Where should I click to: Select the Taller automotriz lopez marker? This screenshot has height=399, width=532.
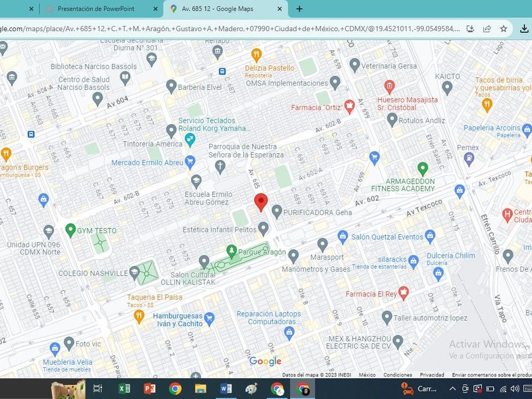pyautogui.click(x=387, y=317)
